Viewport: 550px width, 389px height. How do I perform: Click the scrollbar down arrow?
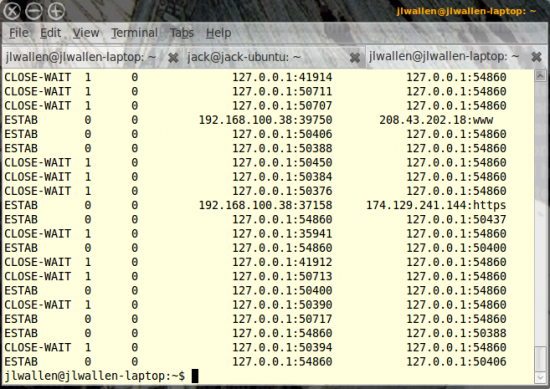540,377
